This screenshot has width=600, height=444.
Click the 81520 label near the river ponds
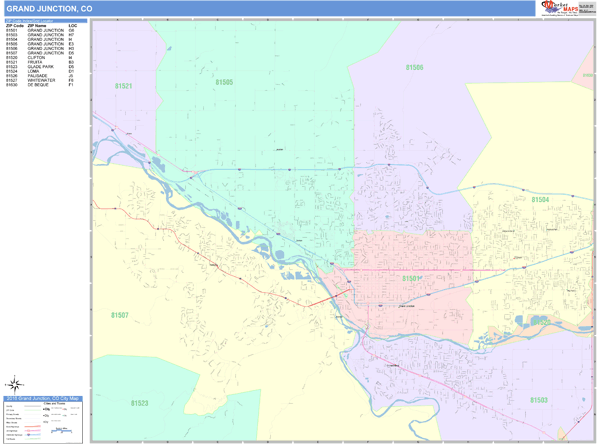coord(541,323)
